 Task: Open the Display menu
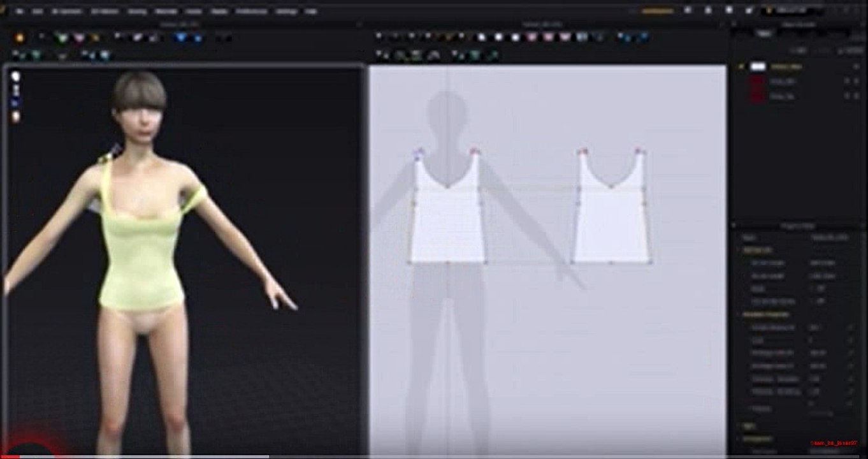tap(219, 11)
